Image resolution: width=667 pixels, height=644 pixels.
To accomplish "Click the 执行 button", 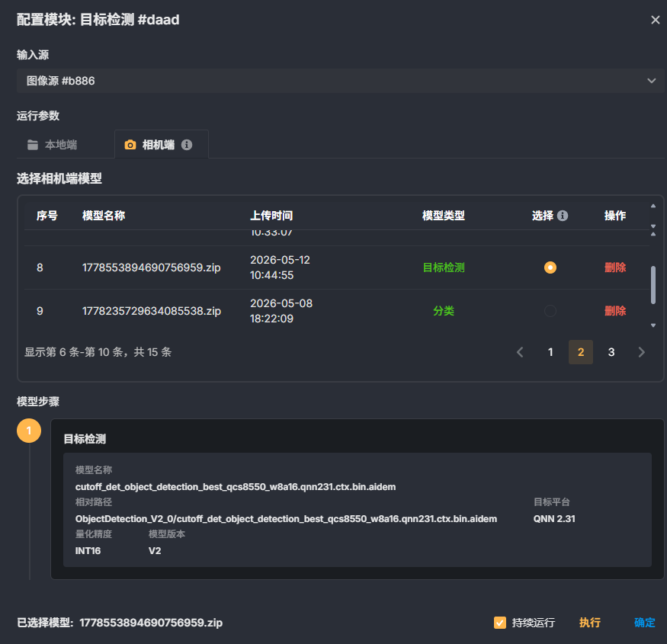I will [x=590, y=623].
